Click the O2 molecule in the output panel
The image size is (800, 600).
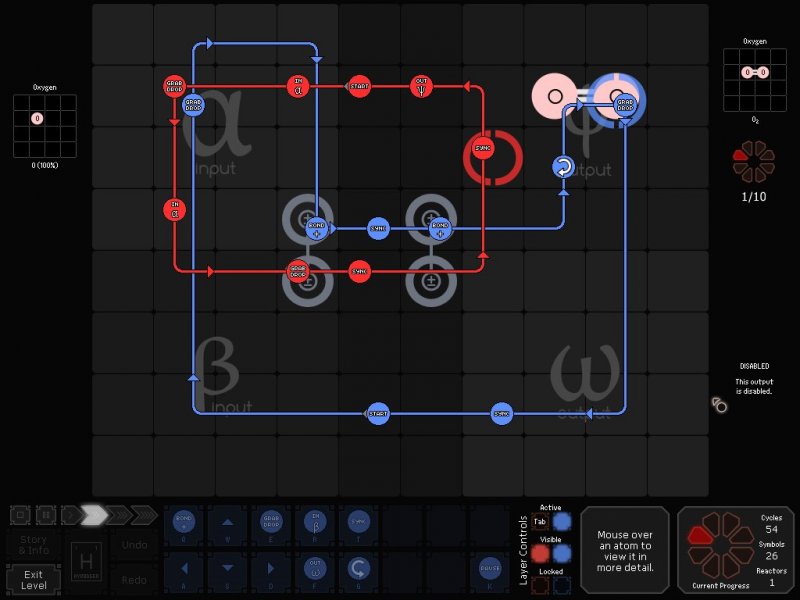point(755,72)
